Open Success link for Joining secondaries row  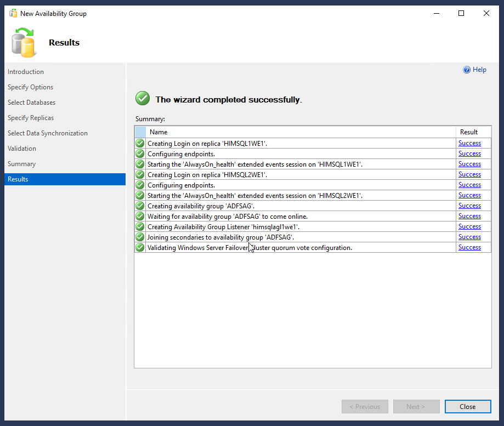point(469,237)
